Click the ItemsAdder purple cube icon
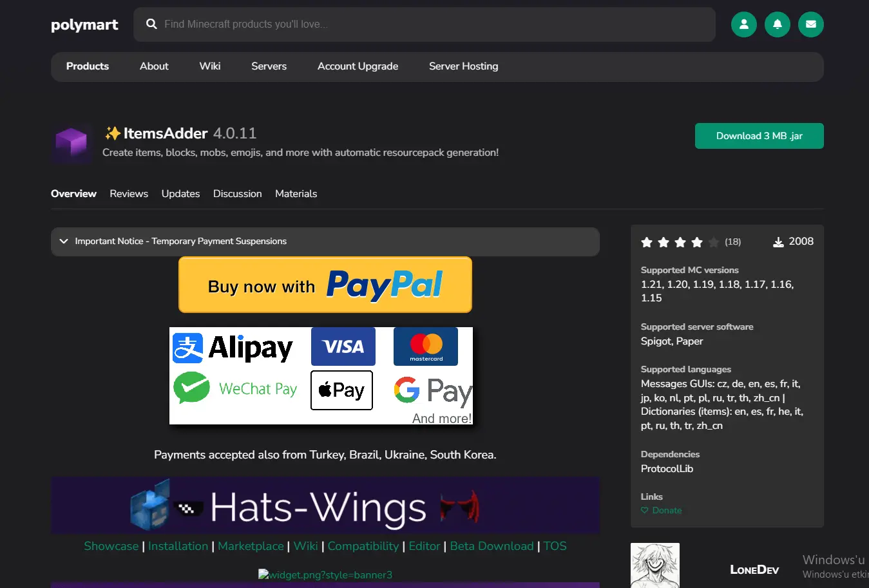Viewport: 869px width, 588px height. (72, 143)
